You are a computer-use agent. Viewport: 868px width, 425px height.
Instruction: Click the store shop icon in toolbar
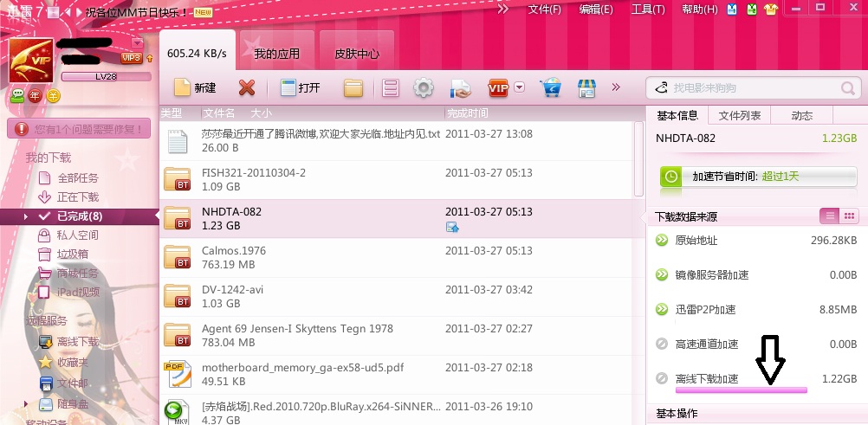[586, 87]
